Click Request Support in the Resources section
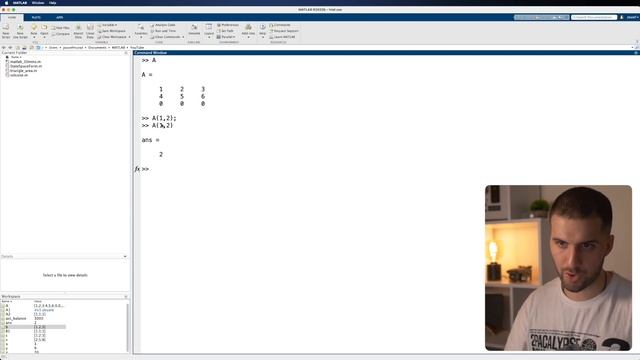This screenshot has width=640, height=360. tap(284, 31)
